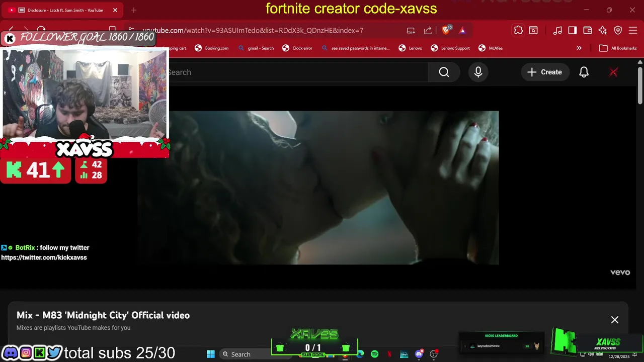Click the share page icon in the address bar
644x362 pixels.
[x=428, y=30]
